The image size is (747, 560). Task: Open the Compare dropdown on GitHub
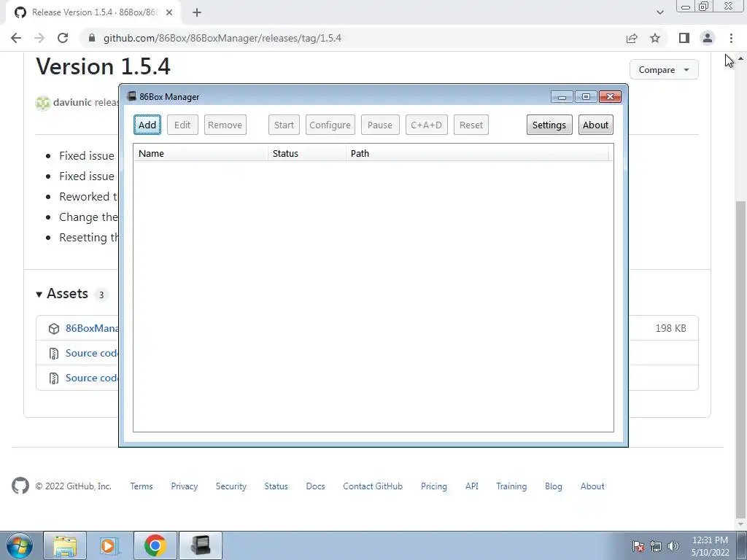[x=664, y=69]
